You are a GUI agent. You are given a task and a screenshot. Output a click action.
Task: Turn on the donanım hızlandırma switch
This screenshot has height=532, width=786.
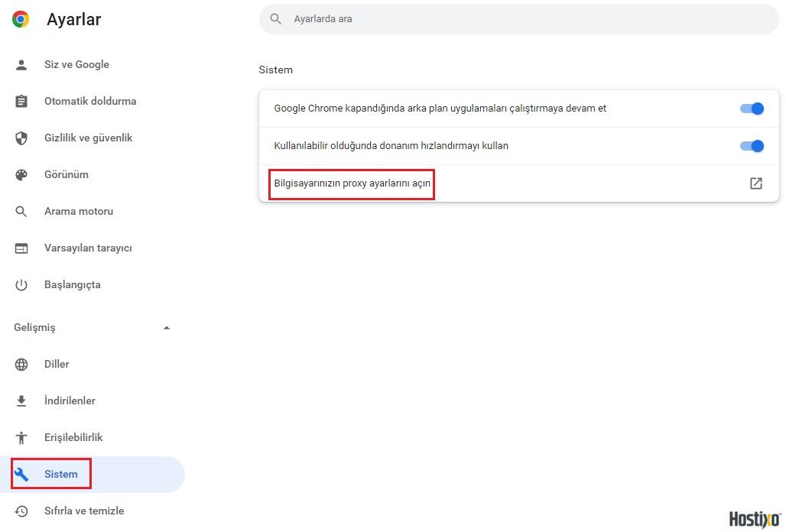coord(752,146)
